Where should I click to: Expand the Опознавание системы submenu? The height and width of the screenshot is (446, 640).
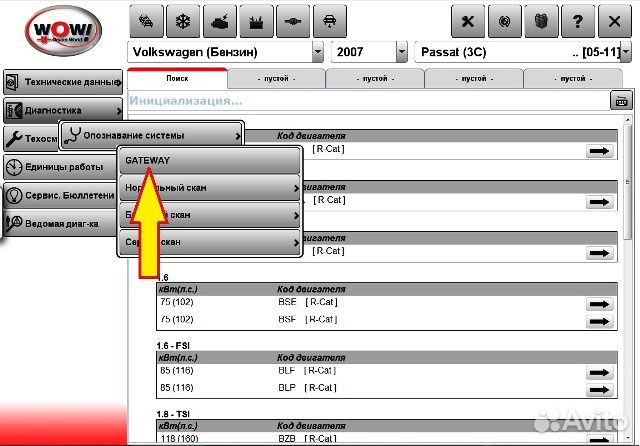coord(152,134)
